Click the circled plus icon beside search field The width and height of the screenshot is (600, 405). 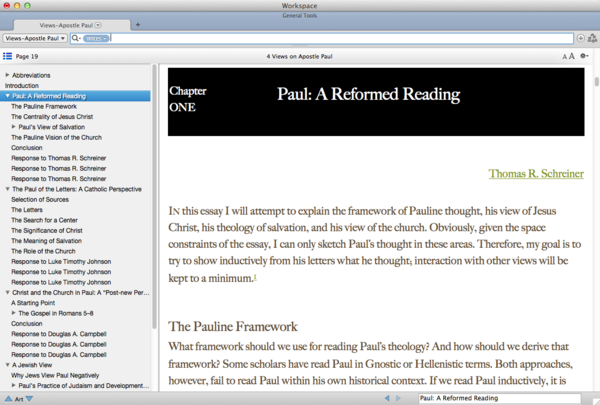point(580,38)
